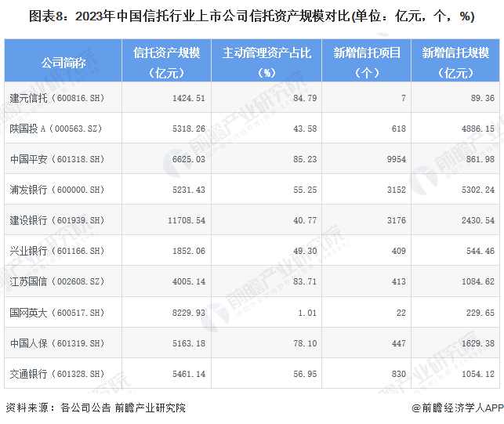Click the 国网英大（600517.SH） row name
Viewport: 504px width, 424px height.
(57, 313)
